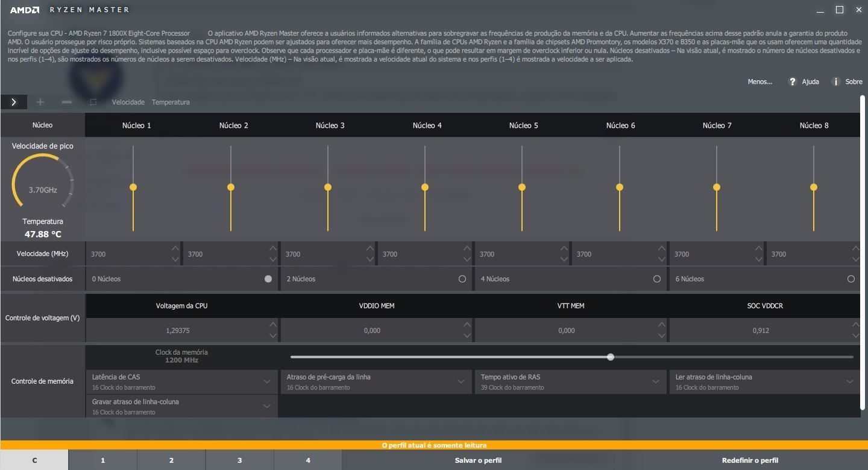The width and height of the screenshot is (868, 470).
Task: Click the SOC VDDCR value 0,912
Action: pos(760,331)
